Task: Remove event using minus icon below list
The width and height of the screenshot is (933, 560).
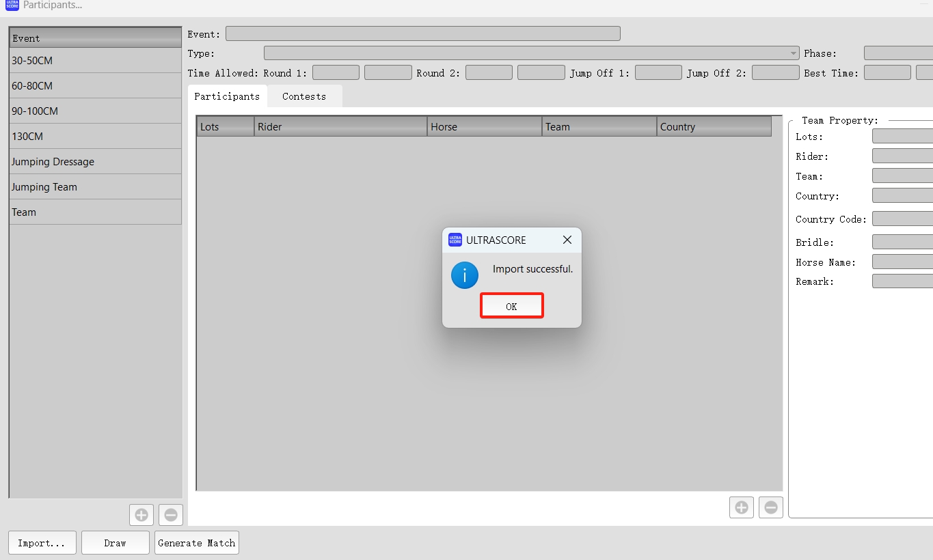Action: [x=171, y=515]
